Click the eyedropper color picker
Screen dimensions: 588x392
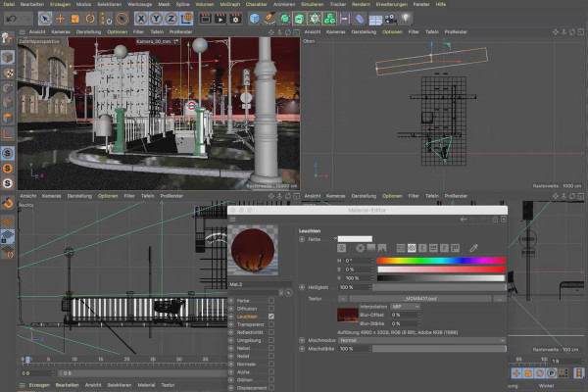coord(474,248)
